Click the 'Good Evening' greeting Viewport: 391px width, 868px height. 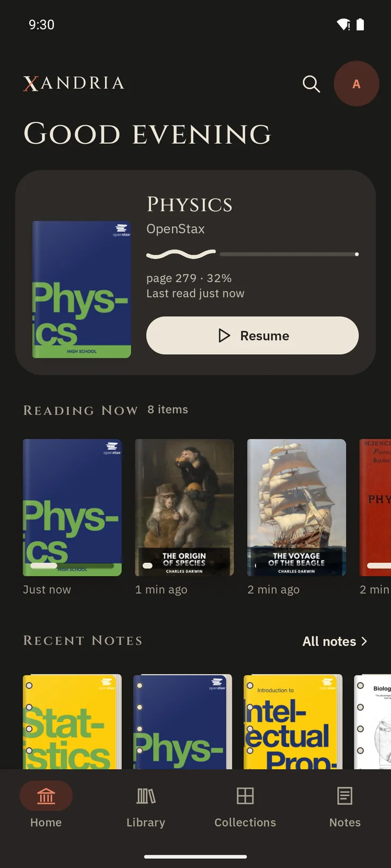[147, 134]
